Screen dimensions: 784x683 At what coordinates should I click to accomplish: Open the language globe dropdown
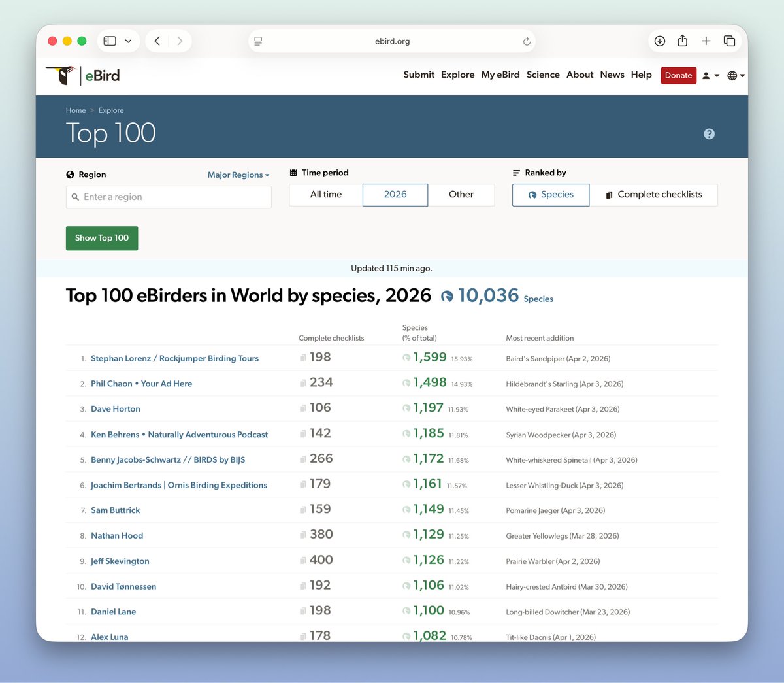[736, 76]
